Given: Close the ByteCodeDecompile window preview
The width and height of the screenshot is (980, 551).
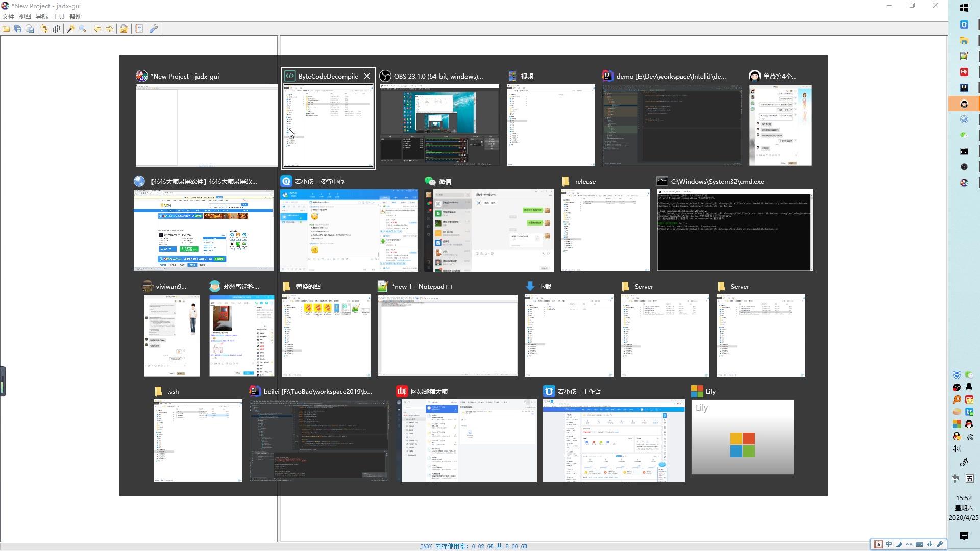Looking at the screenshot, I should (367, 76).
